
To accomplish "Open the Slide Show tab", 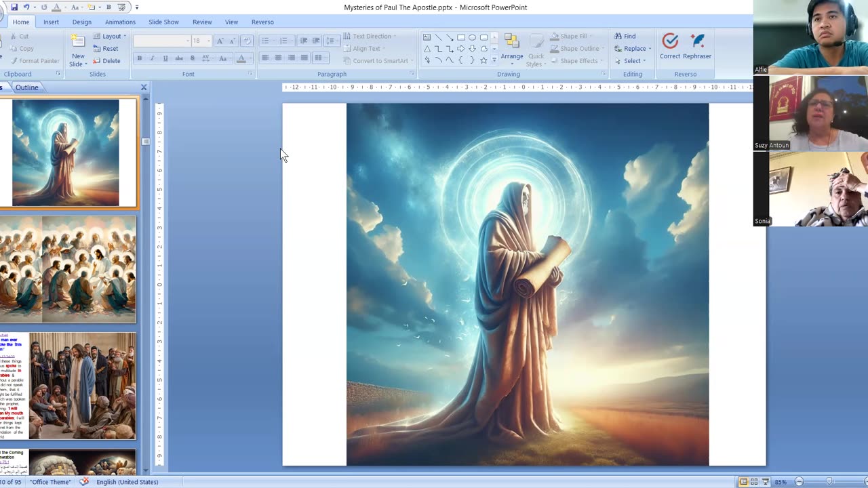I will pos(163,22).
